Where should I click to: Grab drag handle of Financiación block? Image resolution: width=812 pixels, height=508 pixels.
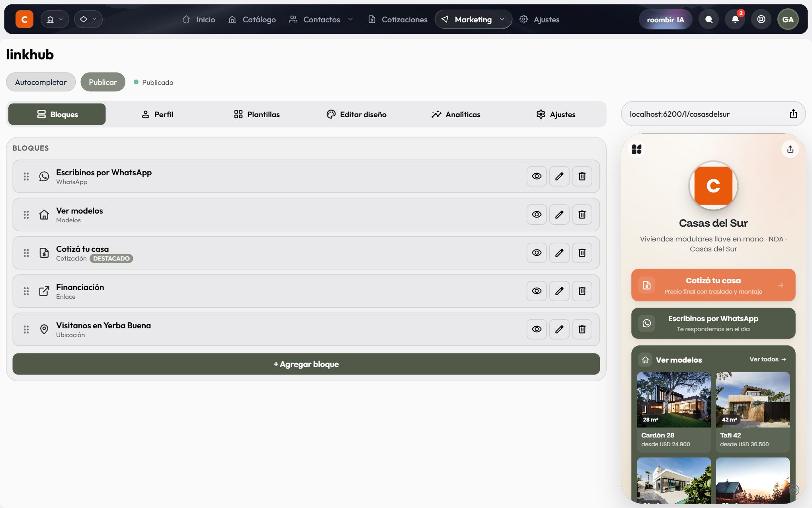point(26,291)
